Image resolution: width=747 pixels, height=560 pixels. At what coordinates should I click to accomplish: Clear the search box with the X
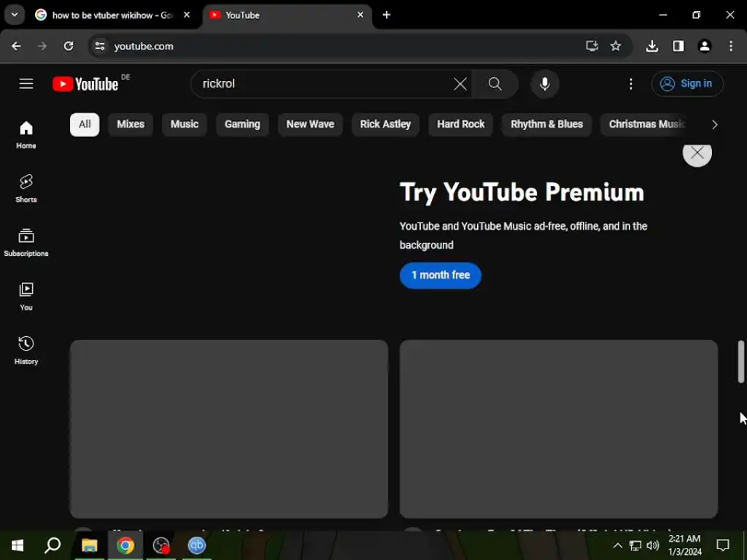460,84
